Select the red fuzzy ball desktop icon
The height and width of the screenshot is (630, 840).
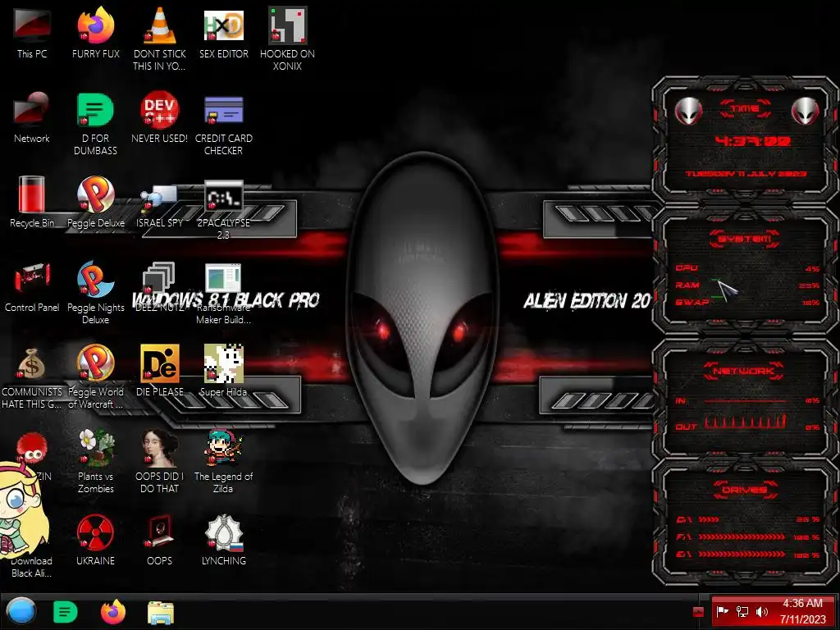tap(32, 448)
